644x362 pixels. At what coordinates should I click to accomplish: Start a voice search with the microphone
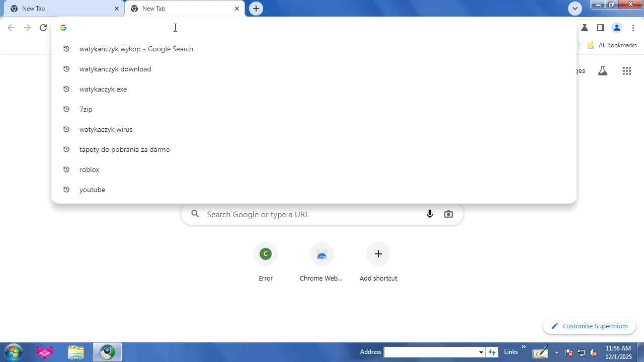[x=430, y=214]
